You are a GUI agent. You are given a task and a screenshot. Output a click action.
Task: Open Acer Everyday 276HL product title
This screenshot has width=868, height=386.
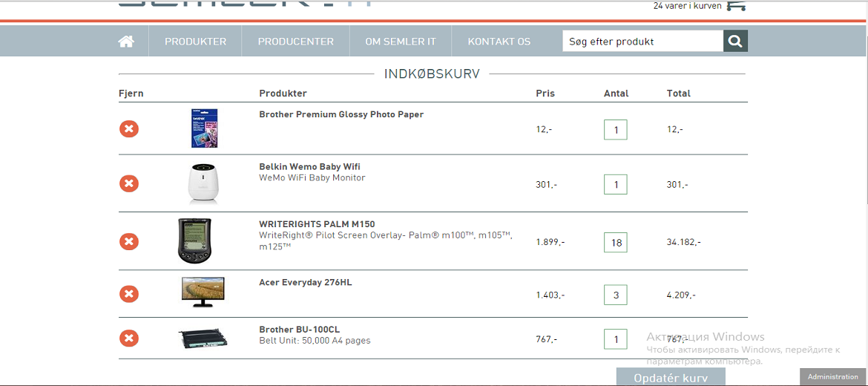pyautogui.click(x=305, y=282)
